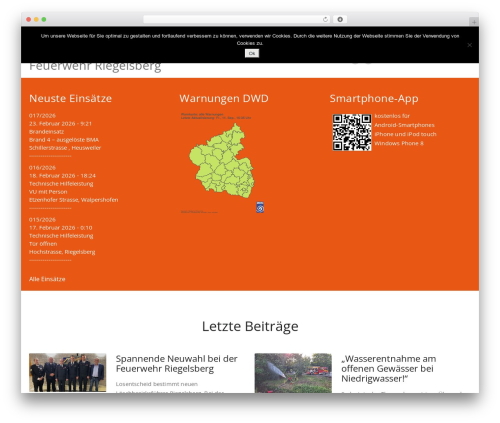Open the 'iPhone und iPod touch' link

(x=405, y=134)
